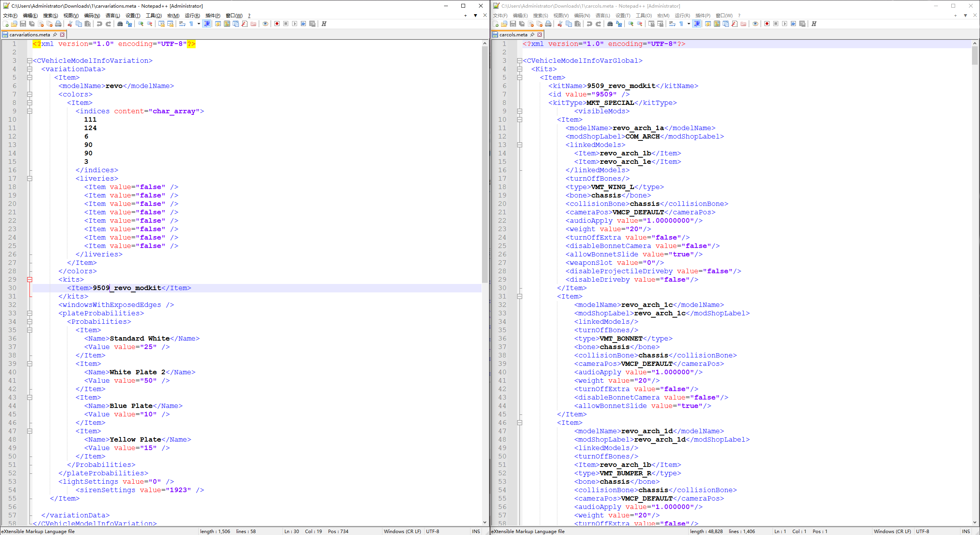
Task: Click the bold H icon in carvariations toolbar
Action: pyautogui.click(x=324, y=24)
